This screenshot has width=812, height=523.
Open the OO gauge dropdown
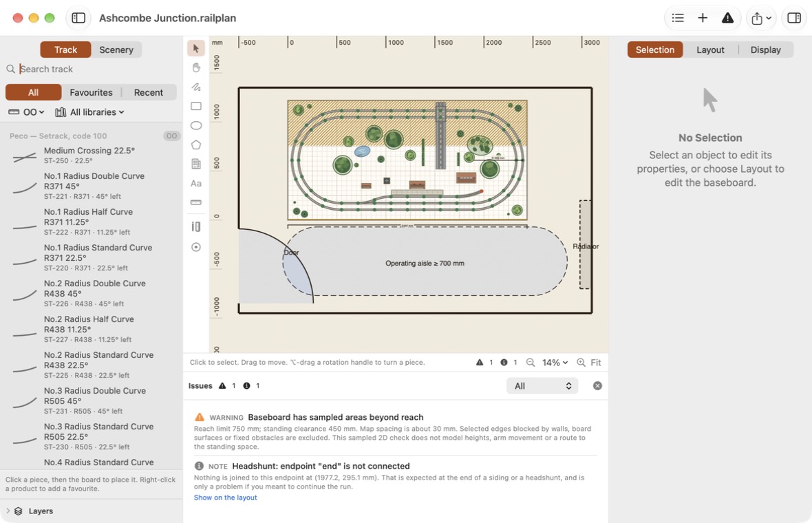(26, 112)
